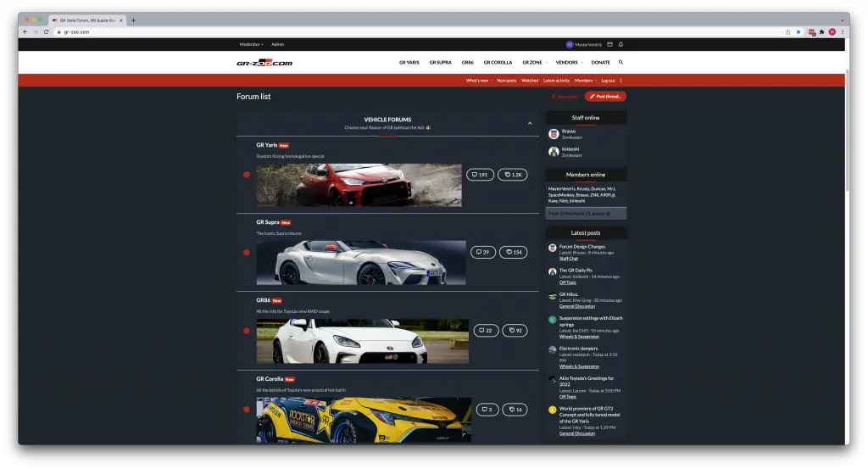Open the Electronic dampers latest post

point(578,349)
